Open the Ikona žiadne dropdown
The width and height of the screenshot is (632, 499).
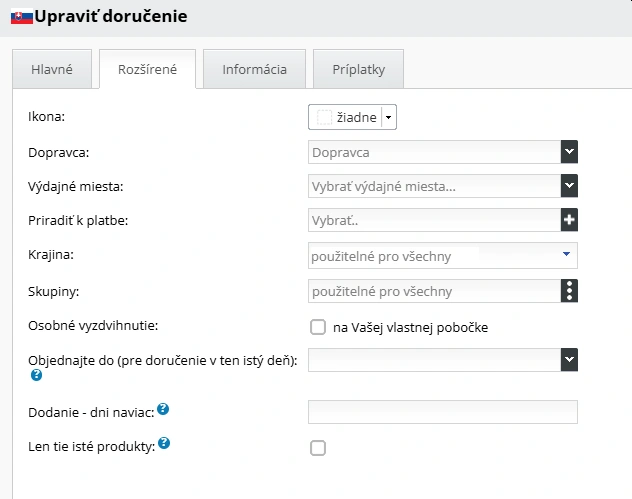point(352,117)
